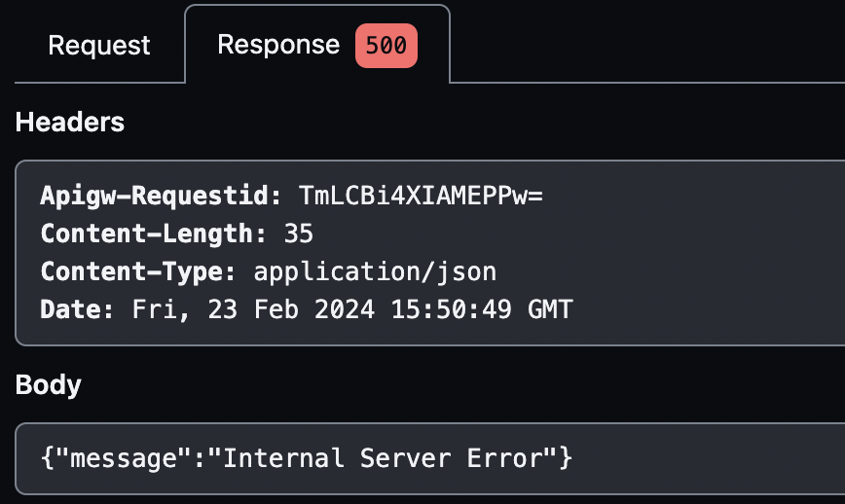Click the red 500 status badge
Screen dimensions: 845x504
(386, 46)
